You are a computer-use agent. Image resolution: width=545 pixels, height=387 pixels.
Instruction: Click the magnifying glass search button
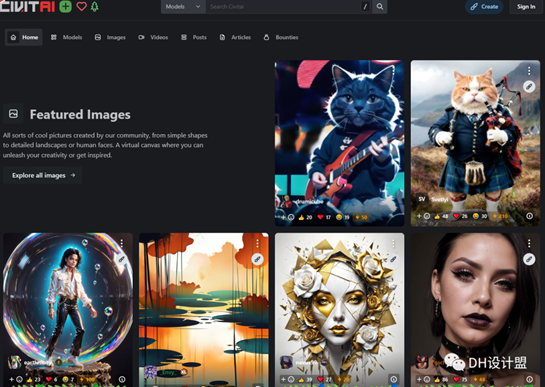click(380, 7)
